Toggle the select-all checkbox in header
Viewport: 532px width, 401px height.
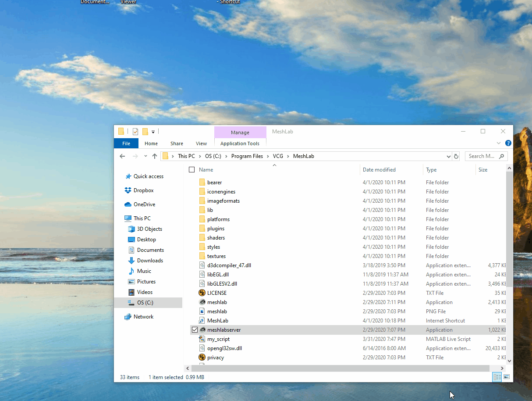(x=192, y=170)
